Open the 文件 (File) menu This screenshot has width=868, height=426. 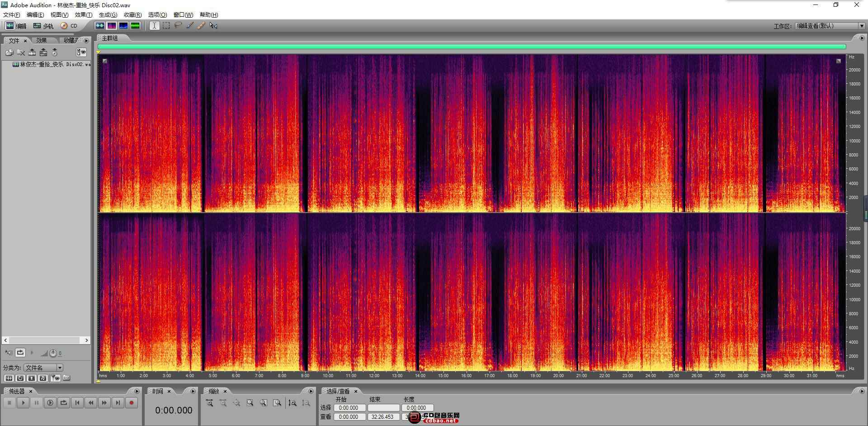(x=12, y=15)
